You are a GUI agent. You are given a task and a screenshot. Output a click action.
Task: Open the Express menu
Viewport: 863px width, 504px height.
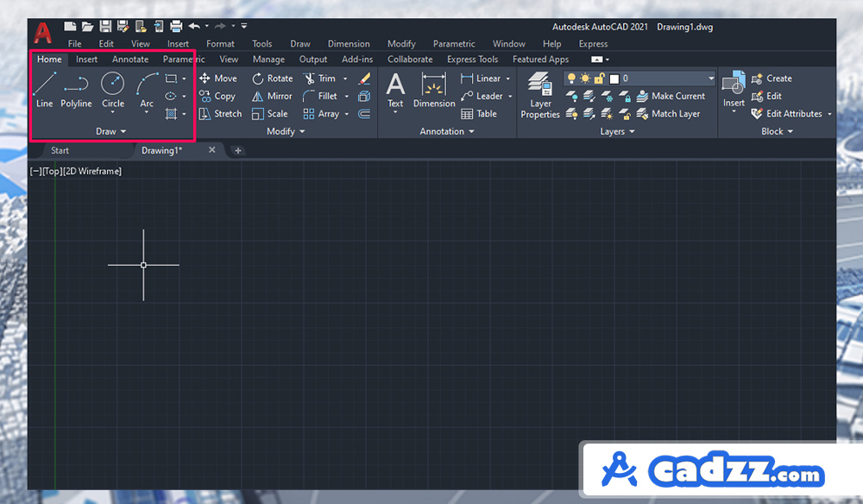(594, 43)
